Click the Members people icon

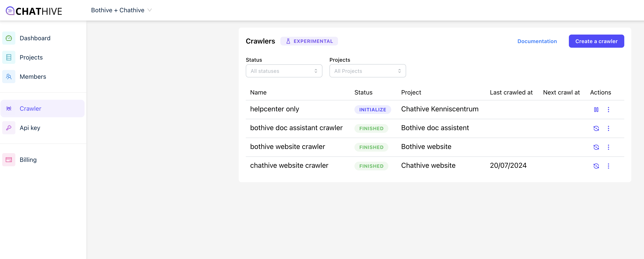[9, 76]
